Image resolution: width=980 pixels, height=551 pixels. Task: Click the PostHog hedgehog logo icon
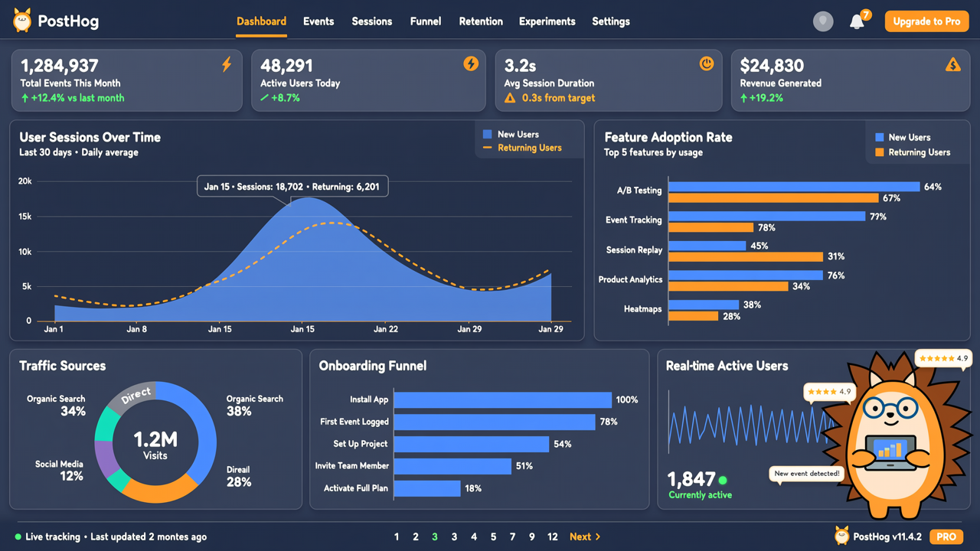[22, 21]
